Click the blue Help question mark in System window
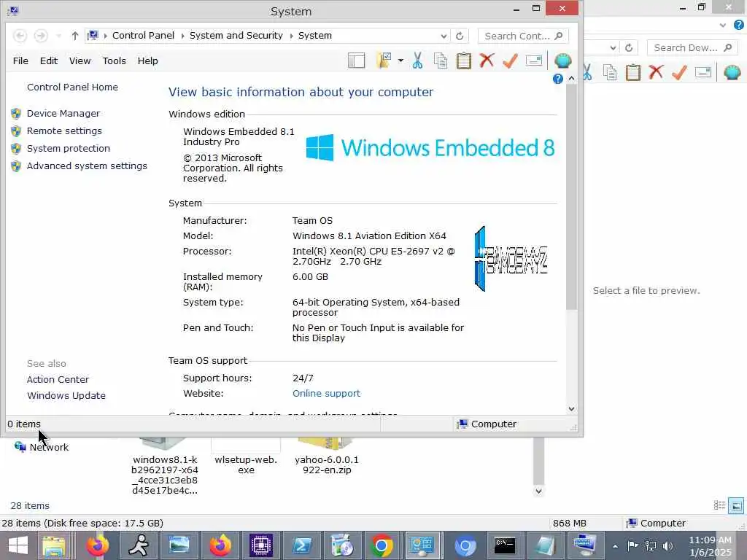 tap(558, 79)
